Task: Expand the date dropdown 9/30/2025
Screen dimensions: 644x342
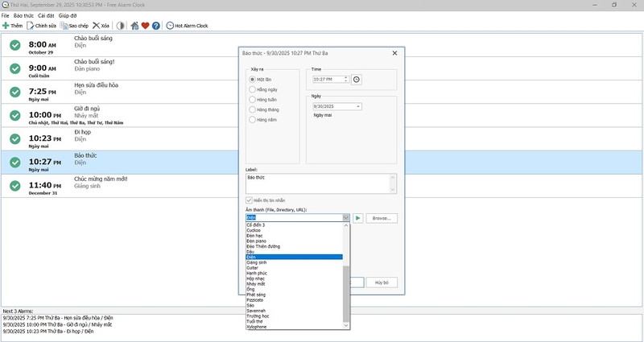Action: tap(358, 107)
